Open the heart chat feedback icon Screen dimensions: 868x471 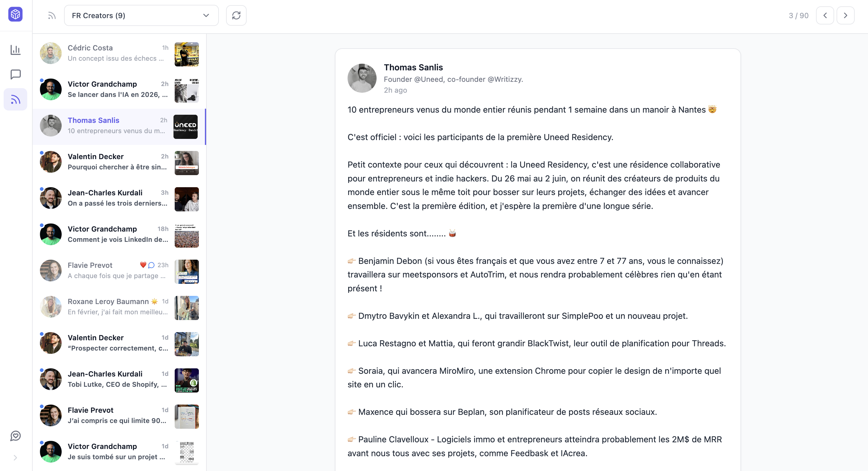pos(15,436)
